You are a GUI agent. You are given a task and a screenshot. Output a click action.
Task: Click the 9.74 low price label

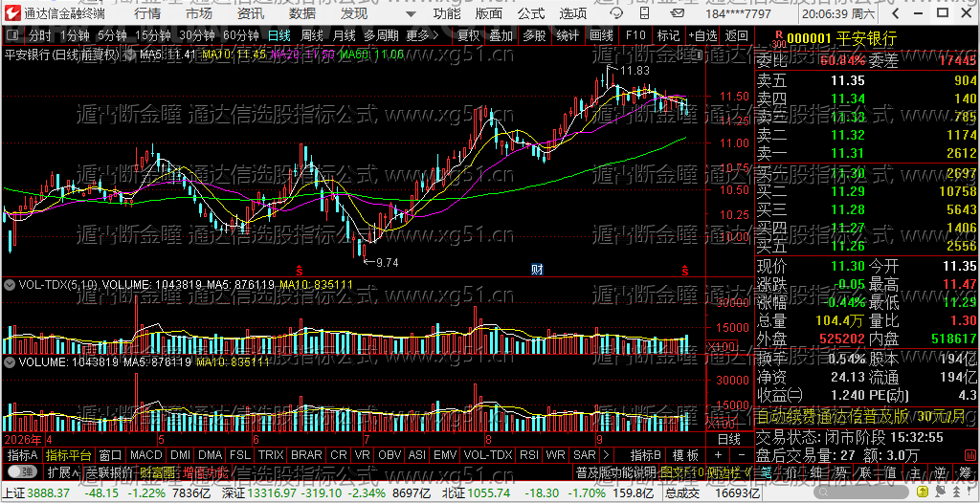pyautogui.click(x=387, y=262)
